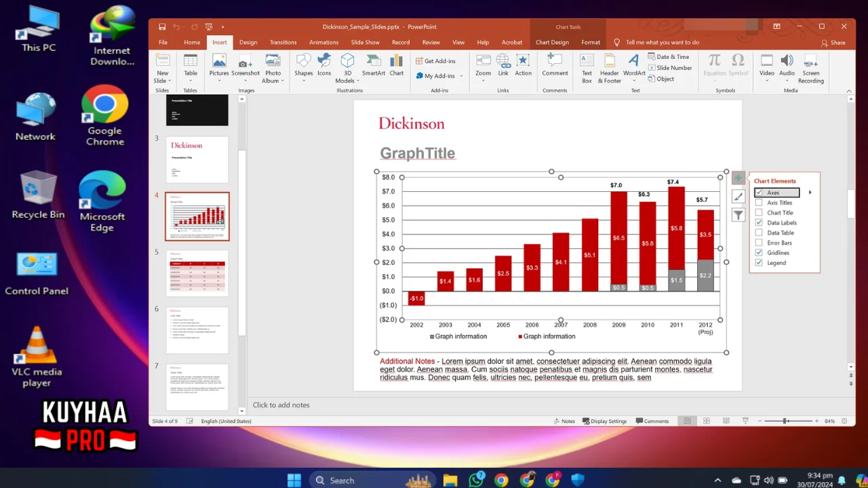Switch to the Format tab
Image resolution: width=868 pixels, height=488 pixels.
pos(591,42)
